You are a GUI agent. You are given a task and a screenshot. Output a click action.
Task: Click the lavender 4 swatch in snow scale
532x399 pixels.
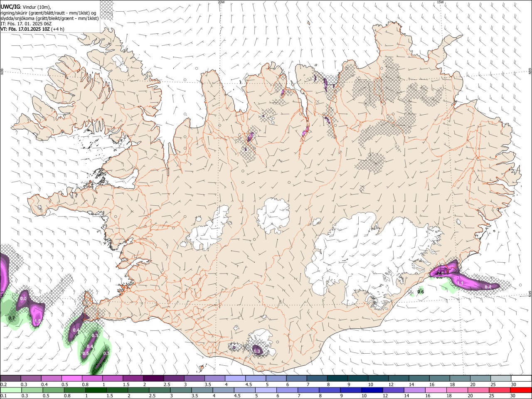tap(235, 378)
